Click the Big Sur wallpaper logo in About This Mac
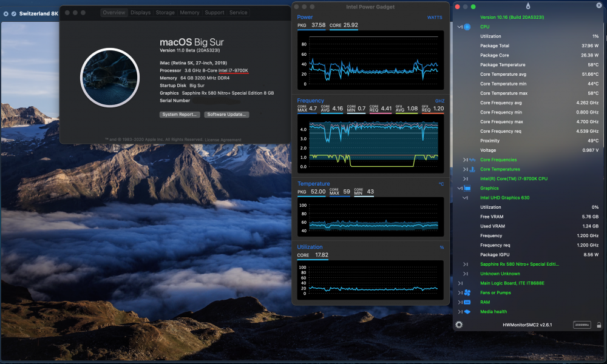The image size is (607, 364). 110,78
